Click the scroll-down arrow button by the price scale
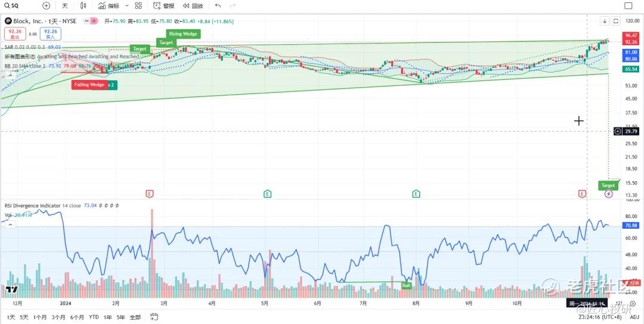Viewport: 644px width, 324px height. 605,21
